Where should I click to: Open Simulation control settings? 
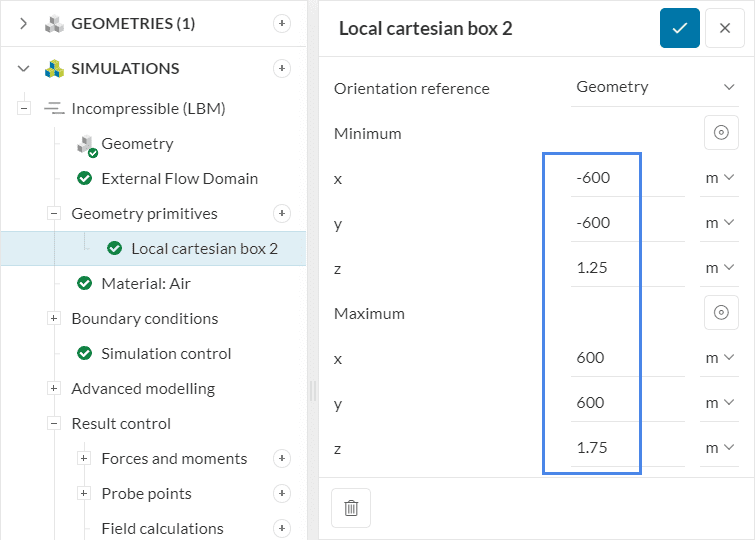[166, 353]
